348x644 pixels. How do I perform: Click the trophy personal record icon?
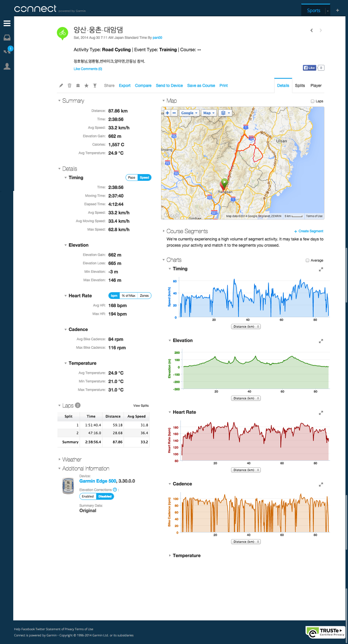tap(94, 86)
